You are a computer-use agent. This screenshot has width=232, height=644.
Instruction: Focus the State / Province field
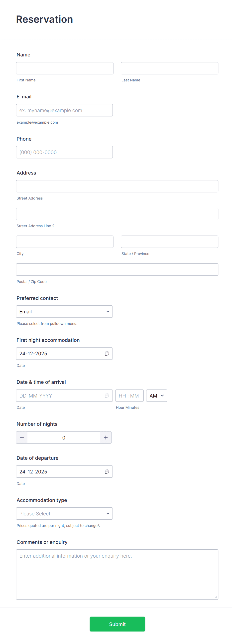pyautogui.click(x=170, y=242)
